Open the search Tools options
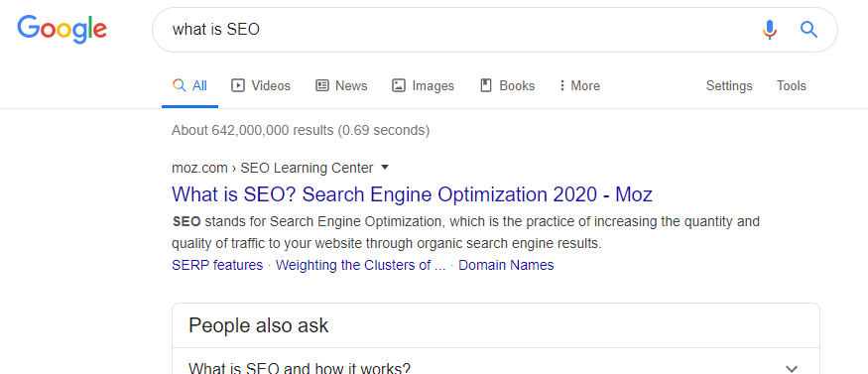Viewport: 868px width, 374px height. [x=791, y=85]
